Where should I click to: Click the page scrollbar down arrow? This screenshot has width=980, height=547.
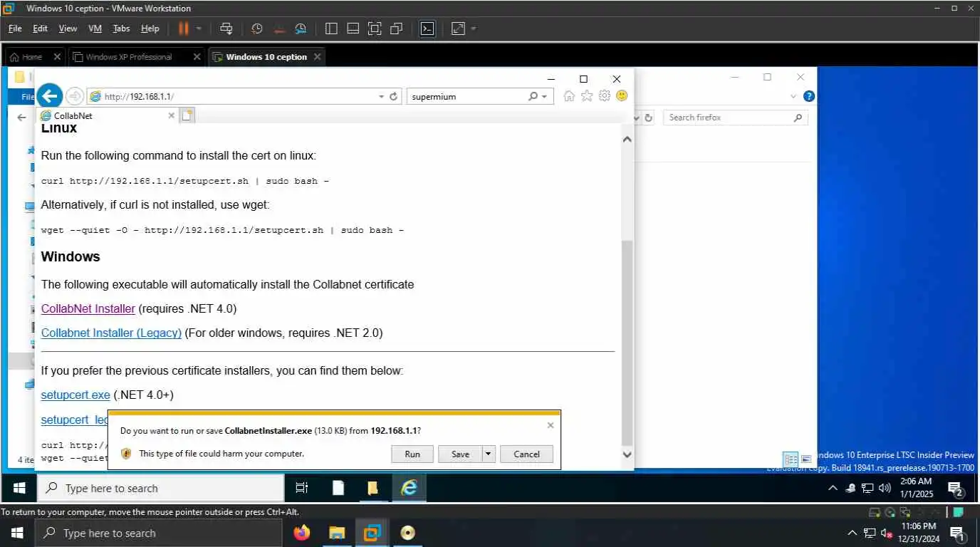click(x=627, y=454)
